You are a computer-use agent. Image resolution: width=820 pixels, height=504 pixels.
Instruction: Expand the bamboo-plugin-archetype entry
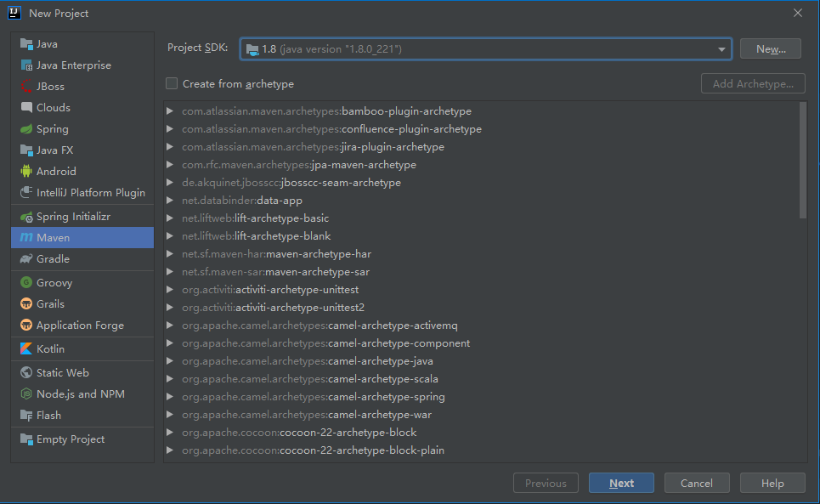170,110
